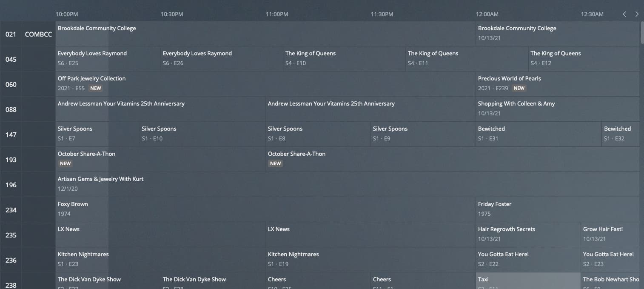Go to previous time block with left arrow

[624, 14]
